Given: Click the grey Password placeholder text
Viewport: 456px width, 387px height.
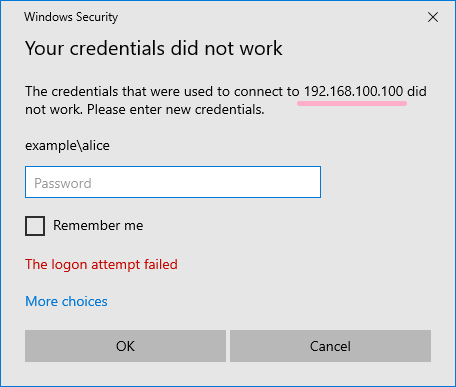Looking at the screenshot, I should [x=63, y=183].
